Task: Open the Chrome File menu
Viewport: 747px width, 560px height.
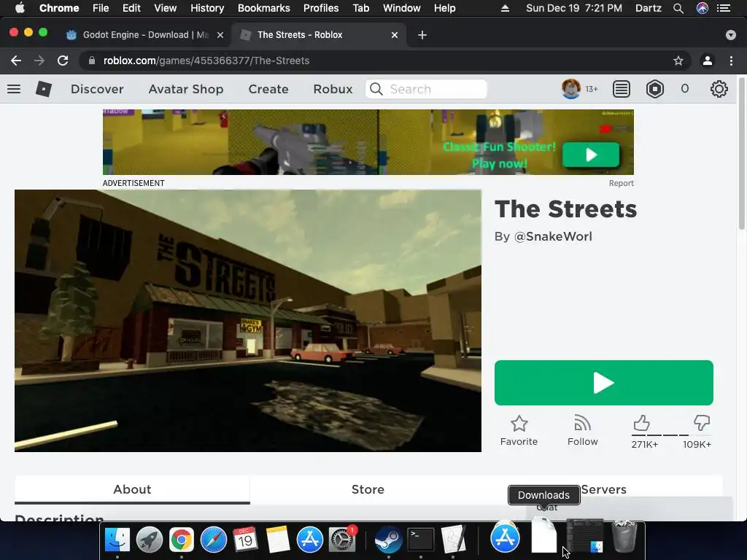Action: 101,8
